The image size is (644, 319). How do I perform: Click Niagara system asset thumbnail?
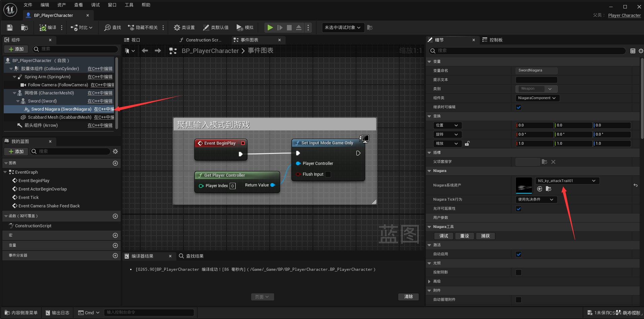tap(524, 185)
